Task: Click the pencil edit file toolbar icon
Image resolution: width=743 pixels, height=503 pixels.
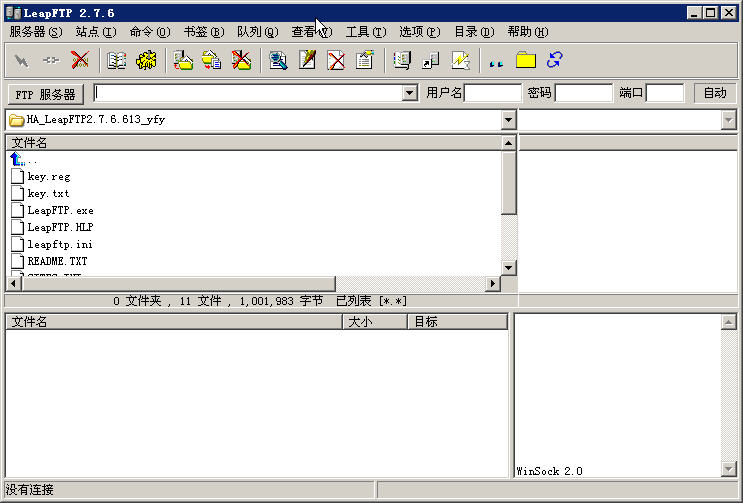Action: point(308,61)
